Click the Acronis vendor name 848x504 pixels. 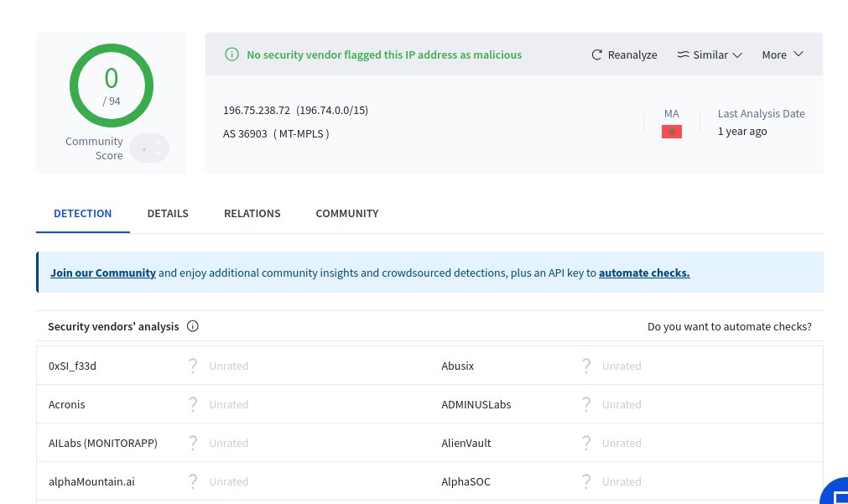click(66, 404)
